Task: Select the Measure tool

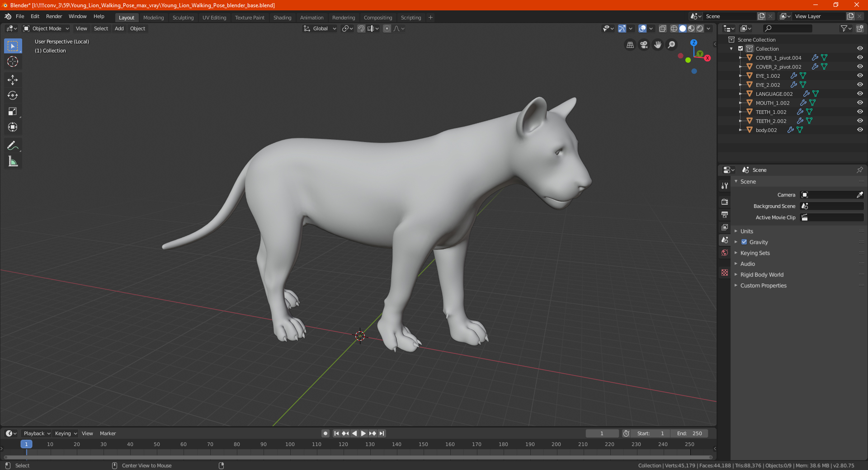Action: coord(13,161)
